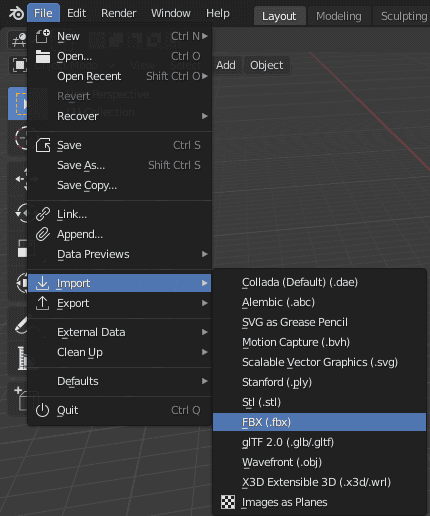Choose Save Copy... menu entry

(119, 185)
